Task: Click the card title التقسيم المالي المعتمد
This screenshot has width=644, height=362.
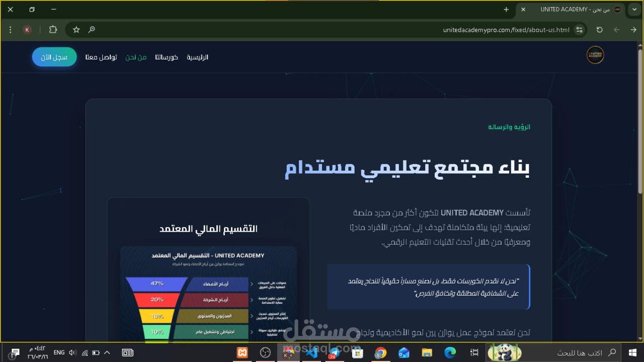Action: (208, 229)
